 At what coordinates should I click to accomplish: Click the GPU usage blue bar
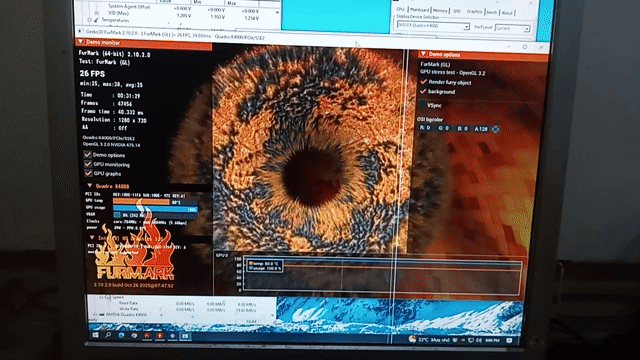coord(156,209)
